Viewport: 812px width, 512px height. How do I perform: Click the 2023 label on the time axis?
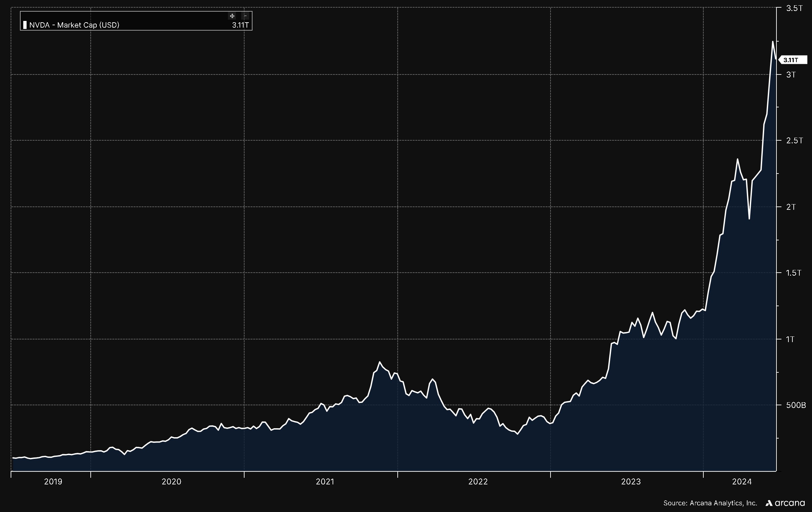coord(631,482)
